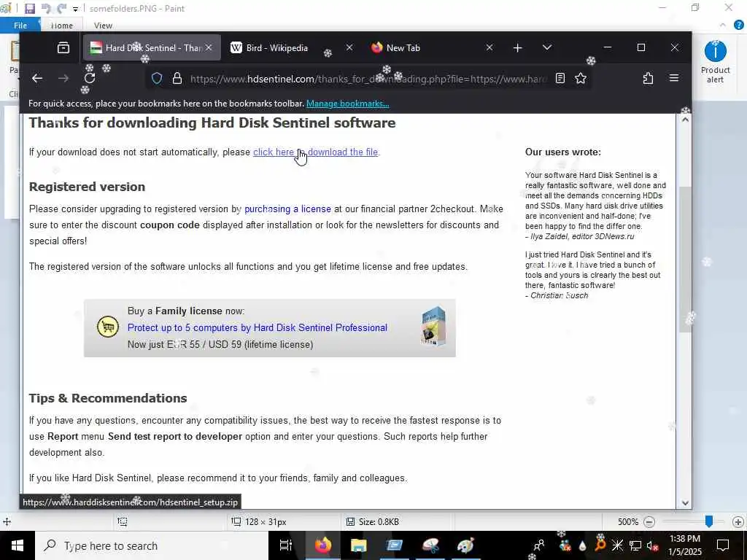The image size is (747, 560).
Task: Click the network tray icon
Action: click(x=635, y=545)
